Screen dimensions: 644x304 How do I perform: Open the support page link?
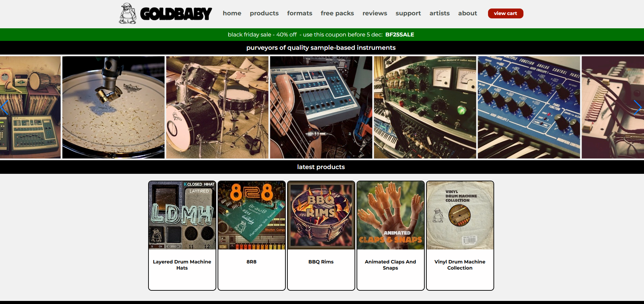(408, 13)
